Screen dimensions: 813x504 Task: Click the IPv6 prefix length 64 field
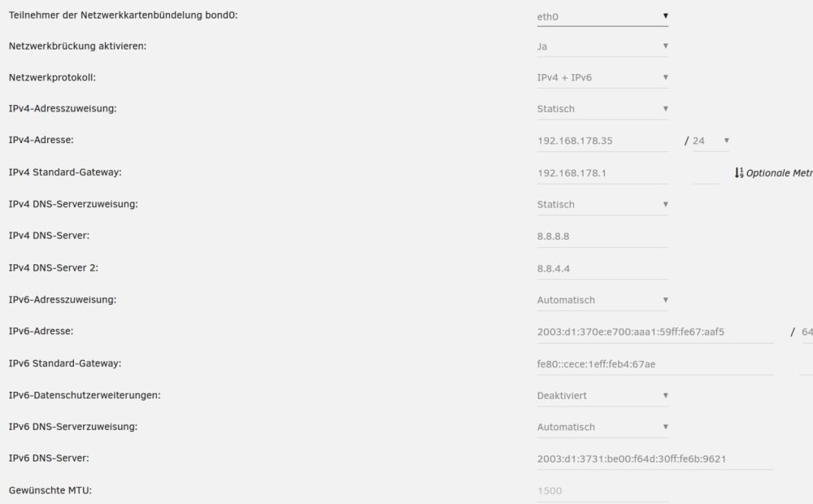coord(806,332)
